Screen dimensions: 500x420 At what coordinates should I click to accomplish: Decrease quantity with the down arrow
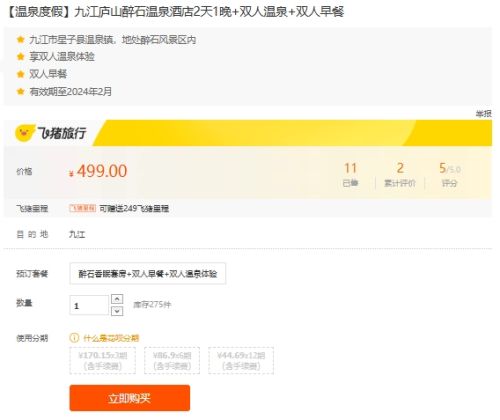click(117, 311)
